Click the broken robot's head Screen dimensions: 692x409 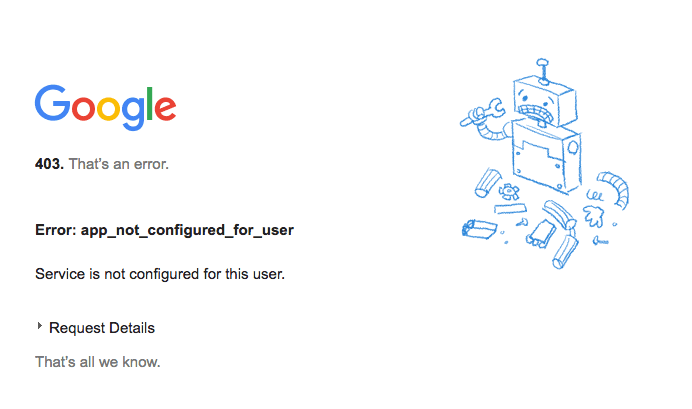point(545,103)
